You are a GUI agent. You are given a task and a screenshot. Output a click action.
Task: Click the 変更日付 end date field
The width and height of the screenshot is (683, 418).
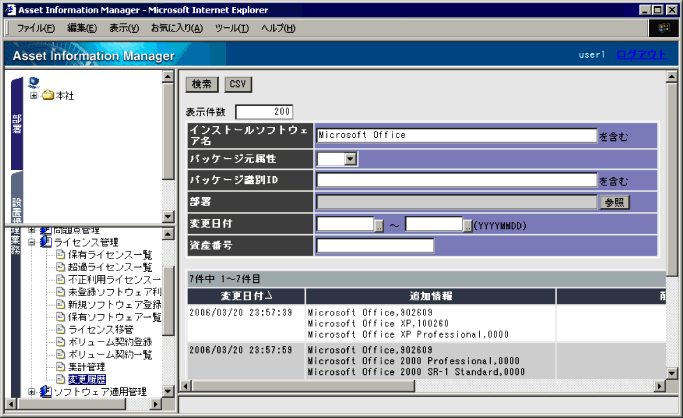434,224
